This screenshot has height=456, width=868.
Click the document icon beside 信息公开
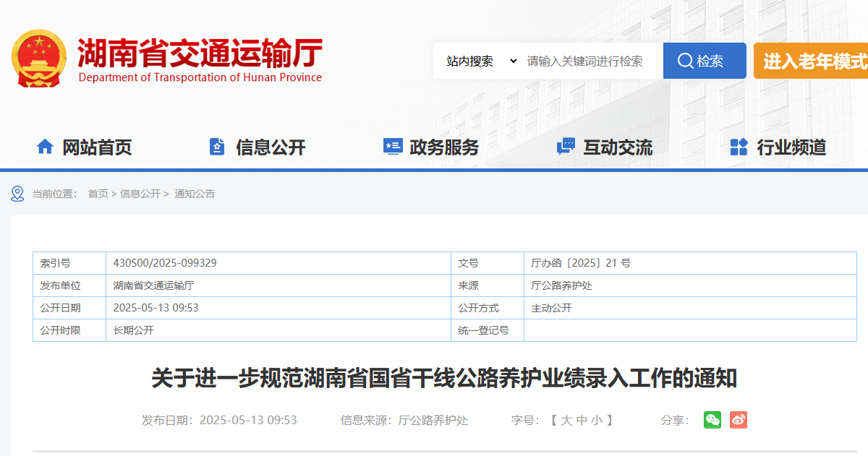(x=217, y=147)
